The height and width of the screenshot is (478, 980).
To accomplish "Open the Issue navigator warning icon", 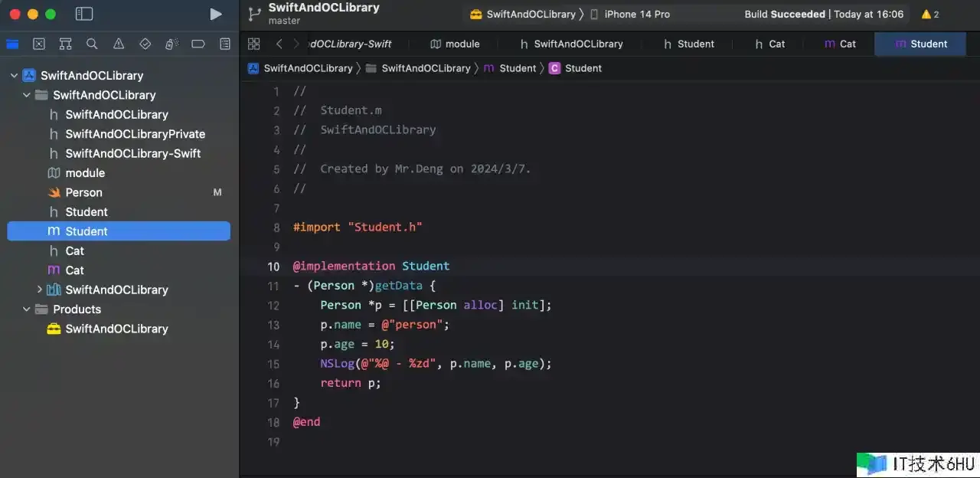I will point(119,44).
